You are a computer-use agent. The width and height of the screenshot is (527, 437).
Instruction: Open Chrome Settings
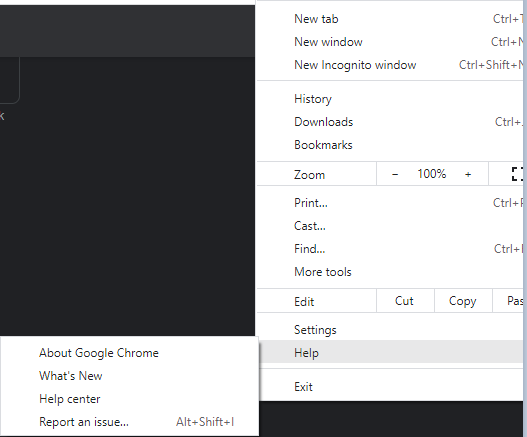391,330
